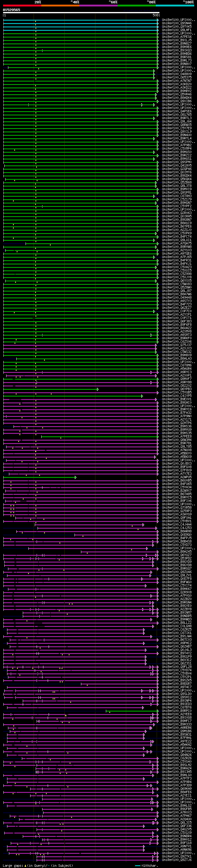This screenshot has height=868, width=197.
Task: Select the UniRef100_Q9LT85 label
Action: (177, 447)
